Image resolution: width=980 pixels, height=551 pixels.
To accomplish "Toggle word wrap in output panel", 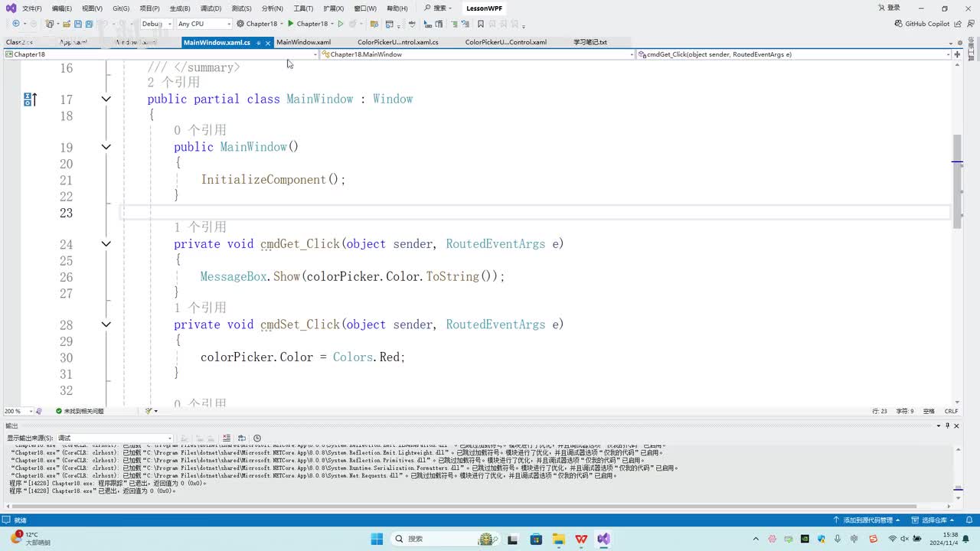I will tap(242, 438).
